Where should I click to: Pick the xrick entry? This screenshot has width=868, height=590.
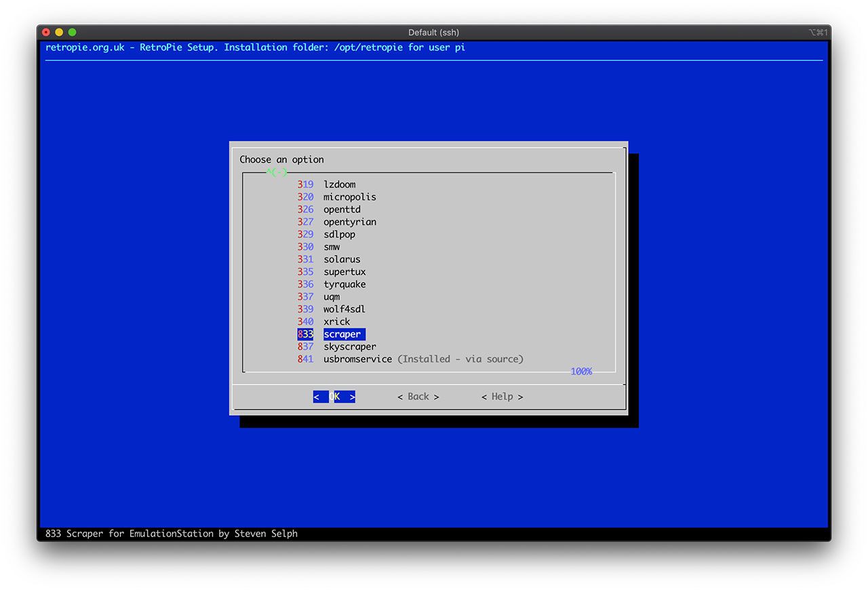click(x=336, y=321)
